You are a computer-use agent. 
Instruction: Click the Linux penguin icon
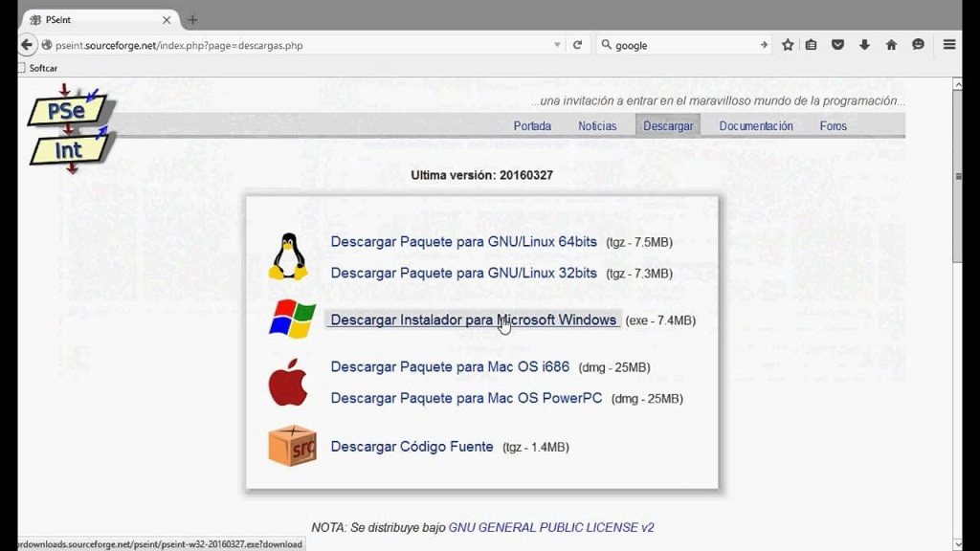click(x=289, y=256)
